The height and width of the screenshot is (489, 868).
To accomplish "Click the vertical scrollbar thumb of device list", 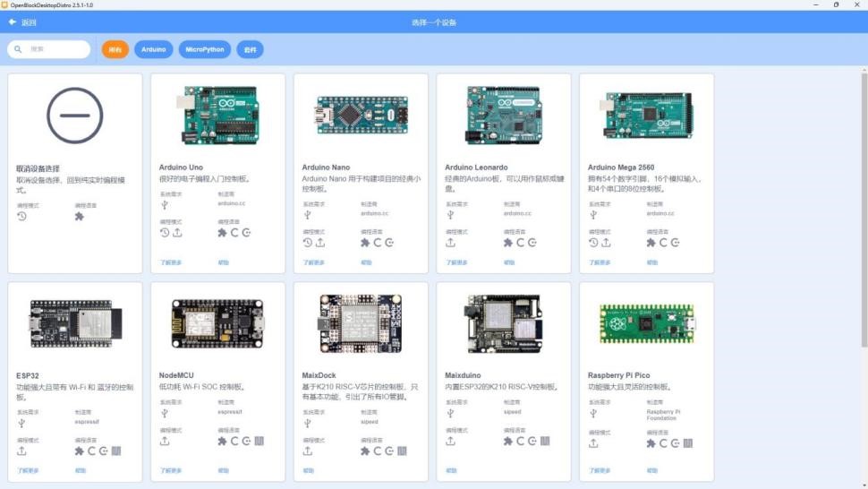I will (x=864, y=210).
